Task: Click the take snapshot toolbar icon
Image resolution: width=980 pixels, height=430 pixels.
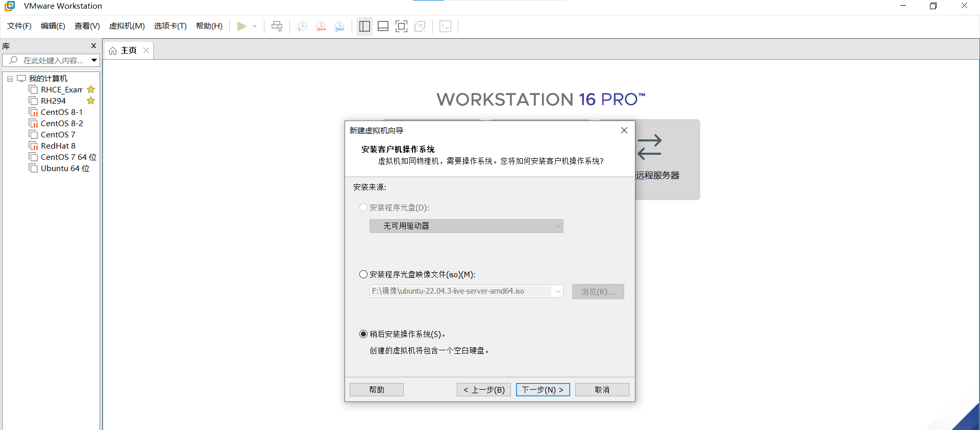Action: click(302, 27)
